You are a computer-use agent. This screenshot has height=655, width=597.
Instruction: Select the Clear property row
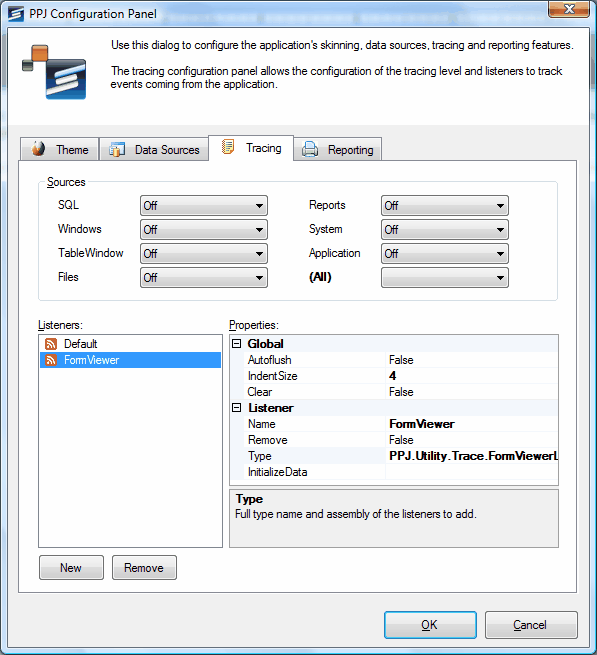point(401,392)
